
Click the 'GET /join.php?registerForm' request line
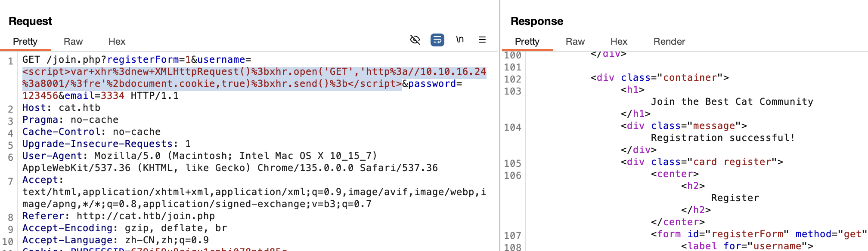coord(136,60)
